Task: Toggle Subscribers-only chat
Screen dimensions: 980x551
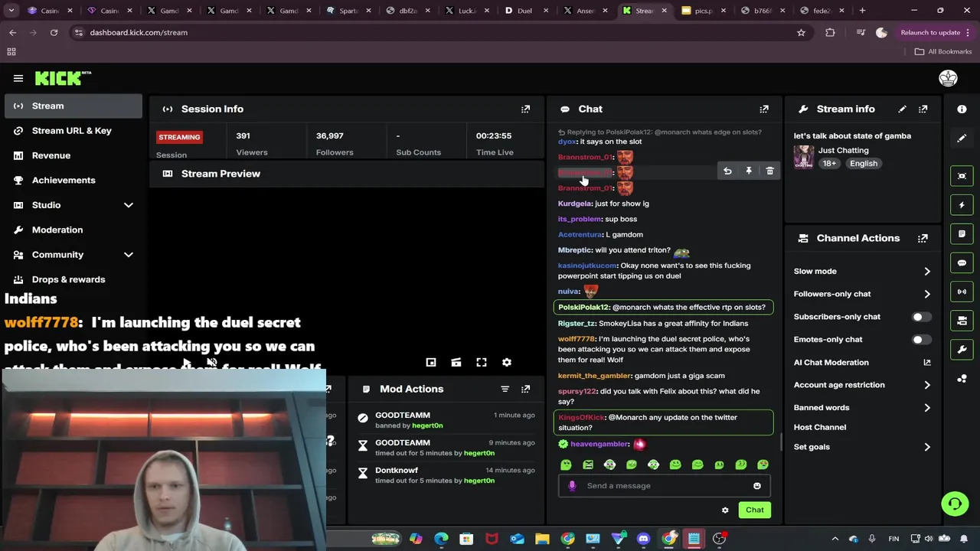Action: pyautogui.click(x=922, y=317)
